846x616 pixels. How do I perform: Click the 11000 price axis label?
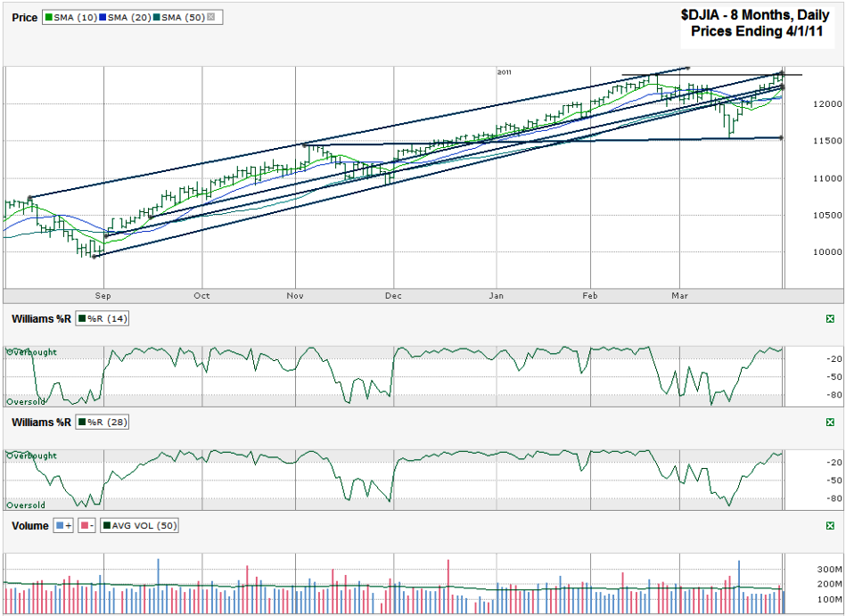(x=827, y=178)
